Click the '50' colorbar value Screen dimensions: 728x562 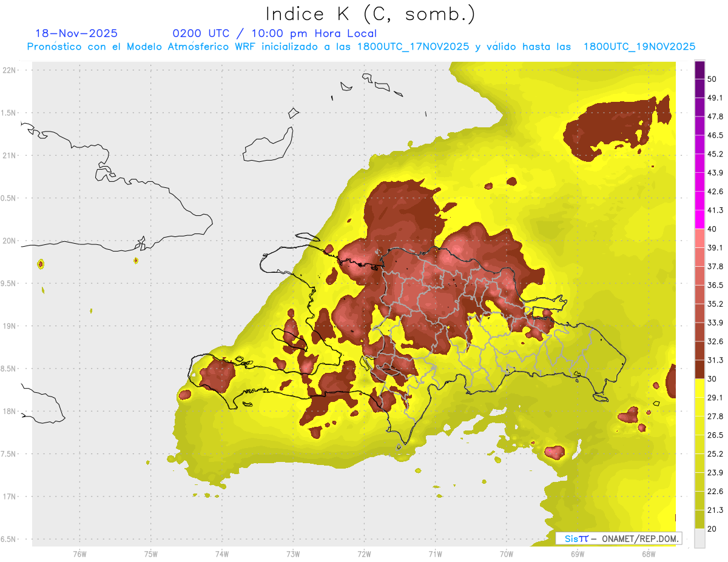713,79
